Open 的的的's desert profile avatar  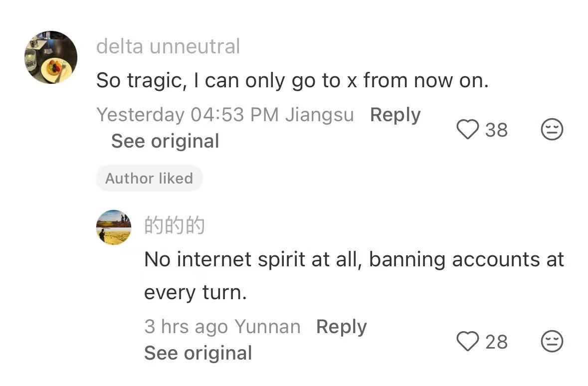(113, 227)
